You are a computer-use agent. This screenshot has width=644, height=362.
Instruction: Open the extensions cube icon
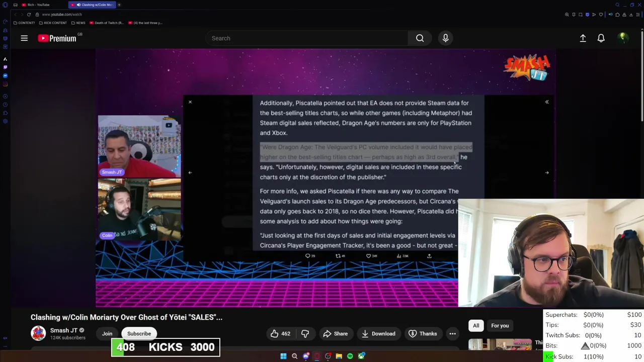617,15
